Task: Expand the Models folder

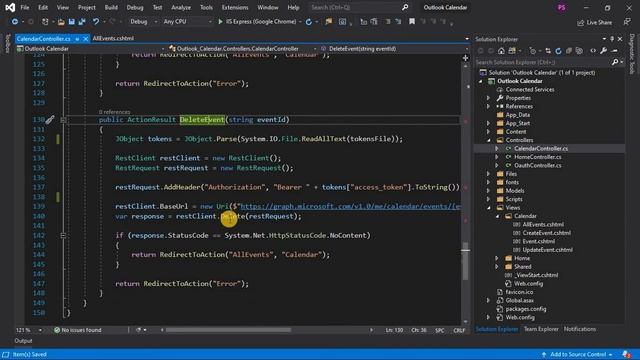Action: tap(488, 191)
